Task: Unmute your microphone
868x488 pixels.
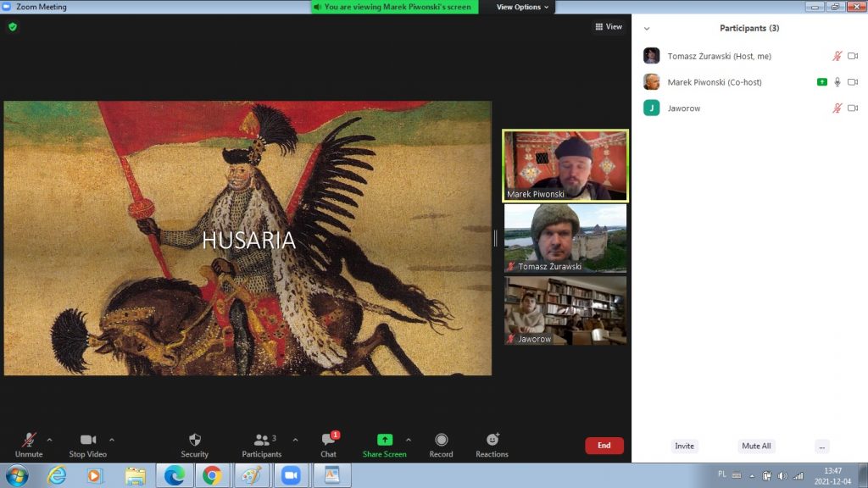Action: (29, 441)
